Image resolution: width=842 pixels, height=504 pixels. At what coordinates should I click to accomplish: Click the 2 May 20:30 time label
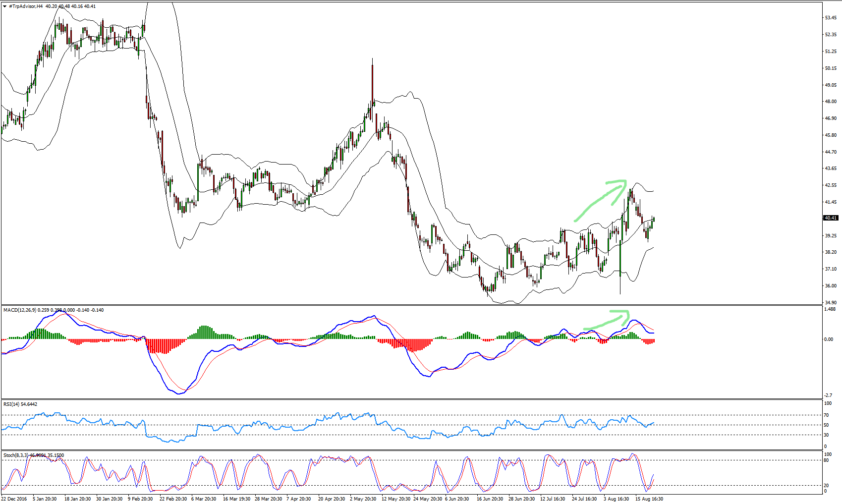point(363,499)
